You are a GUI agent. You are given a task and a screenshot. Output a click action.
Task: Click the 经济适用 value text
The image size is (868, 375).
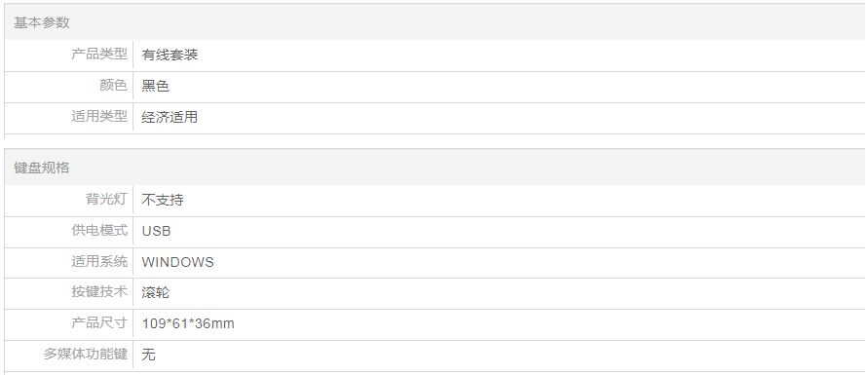(170, 117)
